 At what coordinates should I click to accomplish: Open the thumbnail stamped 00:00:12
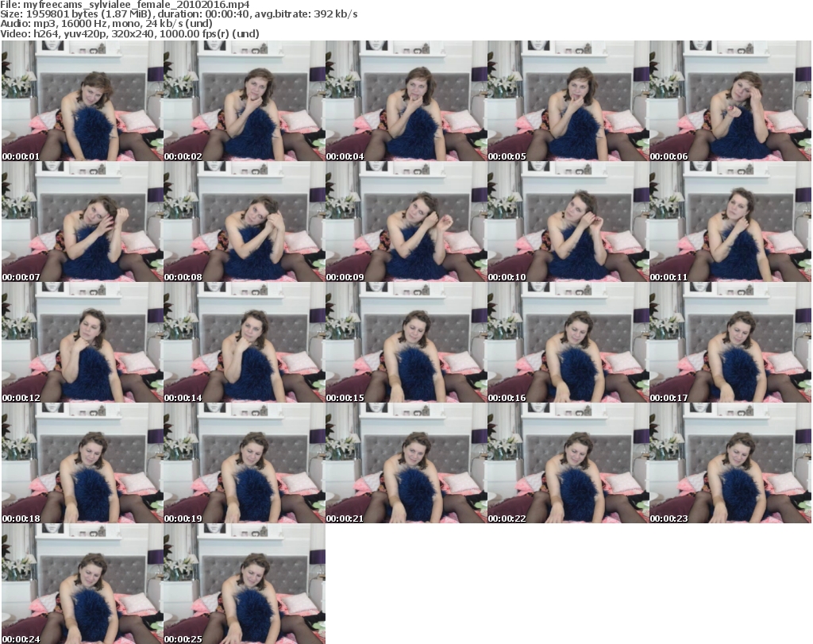[x=83, y=342]
